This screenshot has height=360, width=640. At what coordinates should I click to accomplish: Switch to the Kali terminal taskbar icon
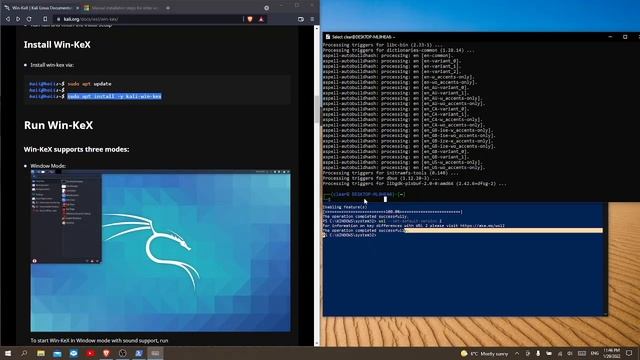pyautogui.click(x=155, y=353)
